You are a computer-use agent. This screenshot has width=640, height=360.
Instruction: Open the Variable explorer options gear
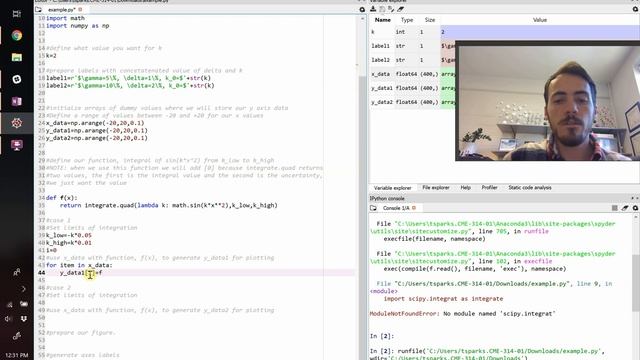(636, 9)
